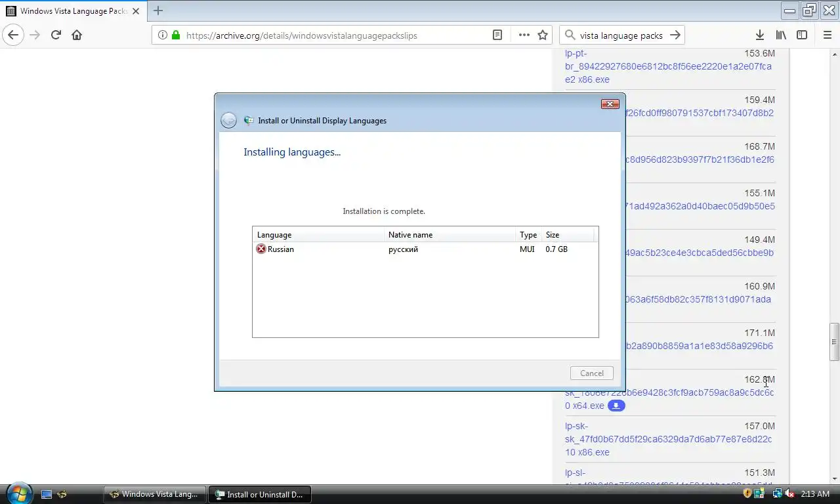Click tray icon right of the shield
The height and width of the screenshot is (504, 840).
click(x=759, y=493)
